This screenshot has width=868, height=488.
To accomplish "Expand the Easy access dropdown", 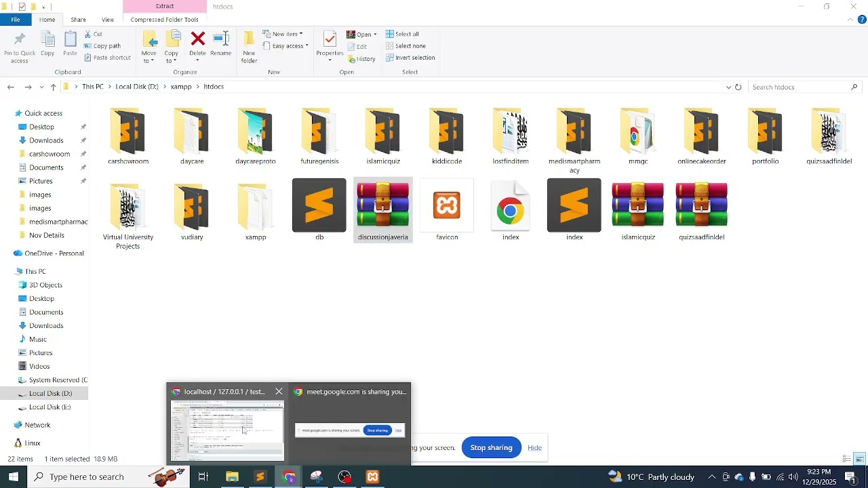I will coord(285,46).
